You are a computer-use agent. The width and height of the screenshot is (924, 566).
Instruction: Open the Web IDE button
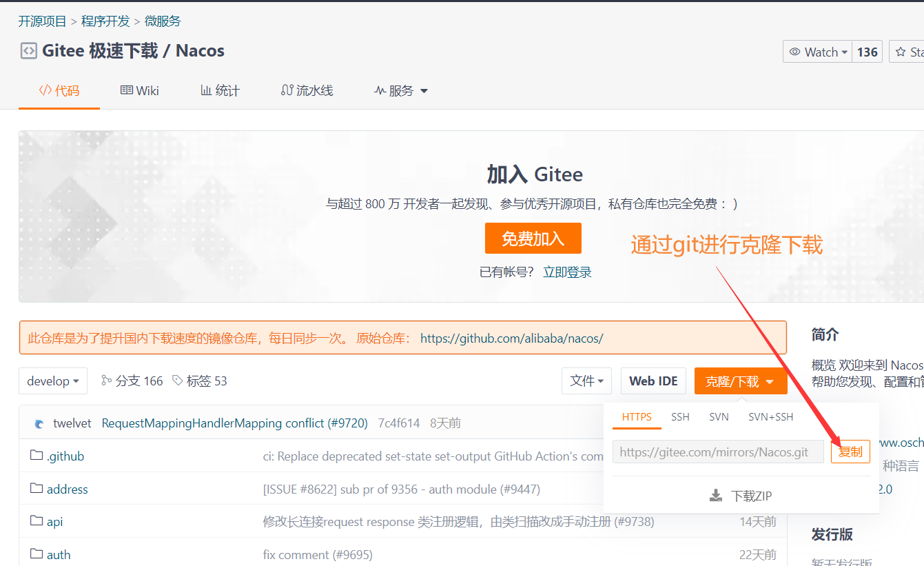point(653,381)
